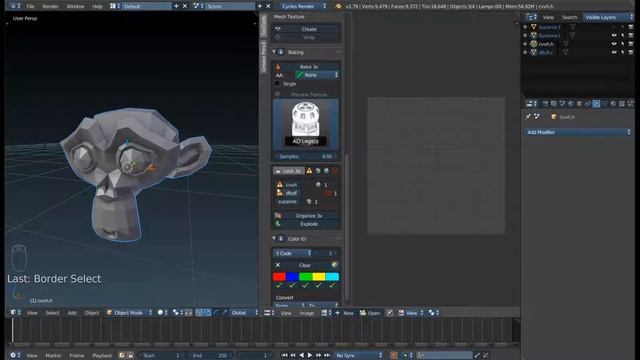The height and width of the screenshot is (360, 640).
Task: Pick the yellow color swatch
Action: [x=319, y=277]
